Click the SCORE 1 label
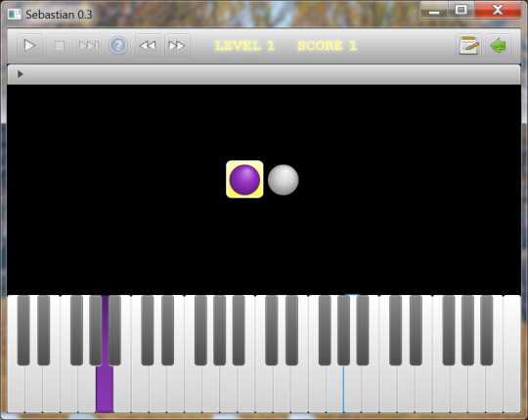The width and height of the screenshot is (528, 420). 327,46
